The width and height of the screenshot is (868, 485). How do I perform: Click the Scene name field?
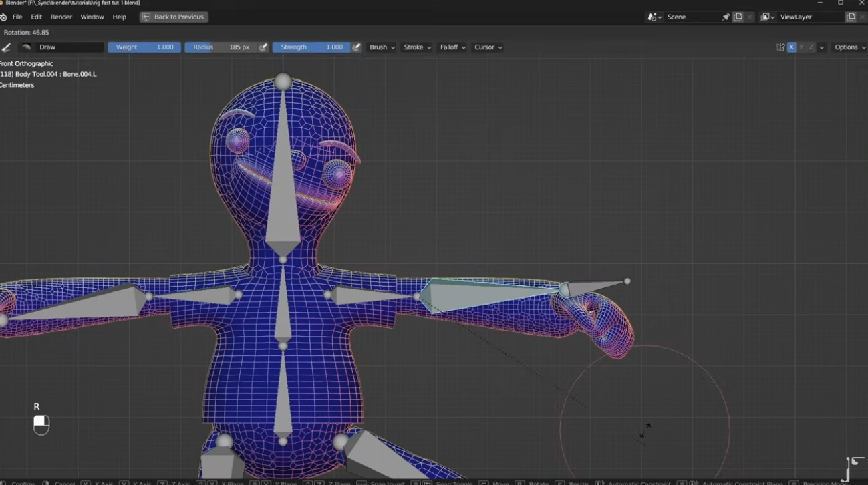[692, 17]
